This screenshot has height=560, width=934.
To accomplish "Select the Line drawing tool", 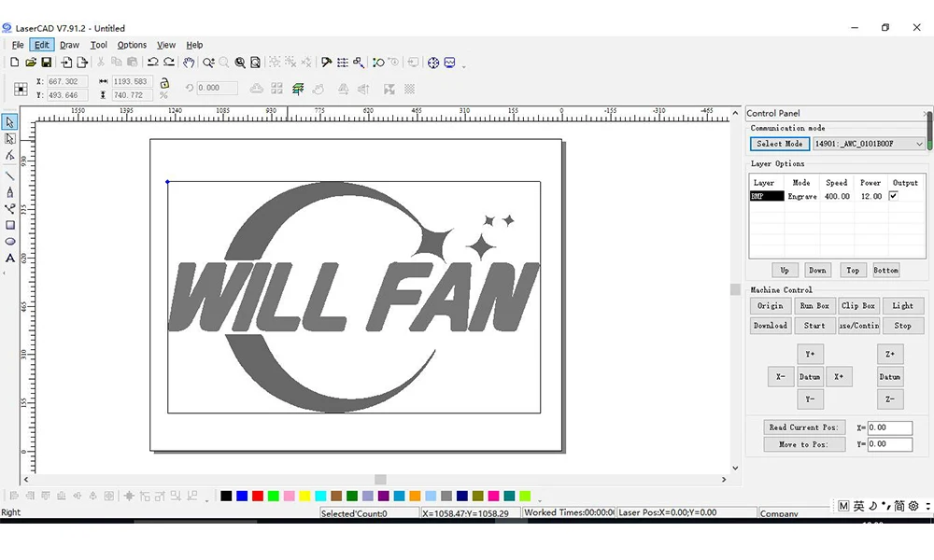I will click(x=10, y=175).
